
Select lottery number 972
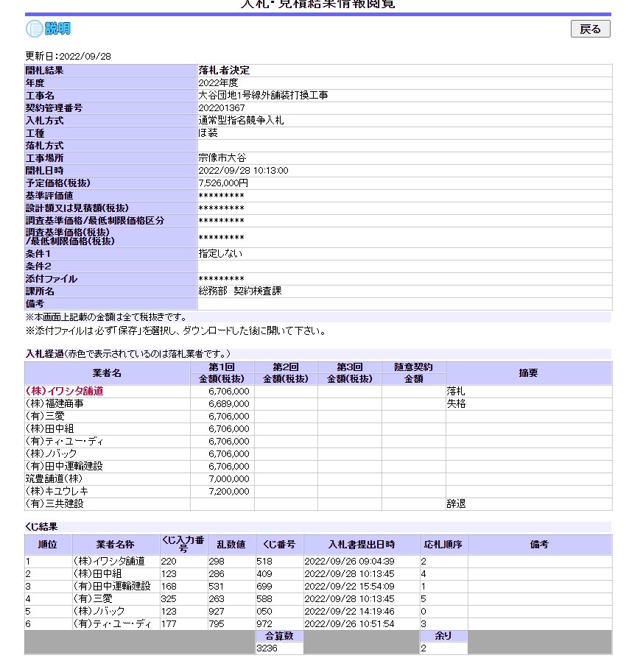264,624
